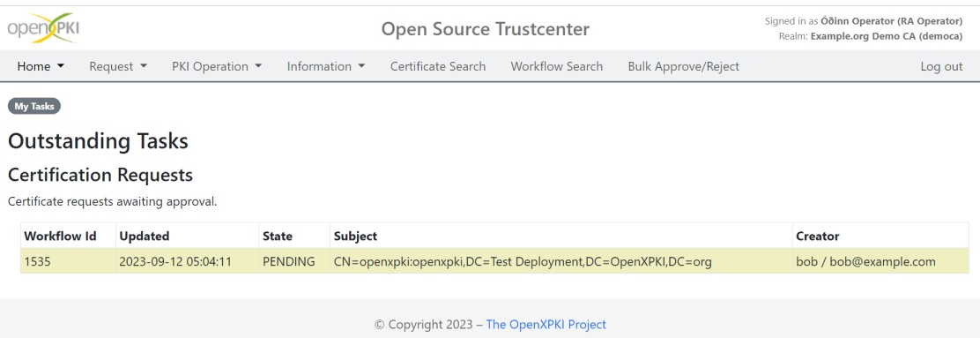Open Workflow Search page
This screenshot has height=338, width=980.
[x=557, y=66]
